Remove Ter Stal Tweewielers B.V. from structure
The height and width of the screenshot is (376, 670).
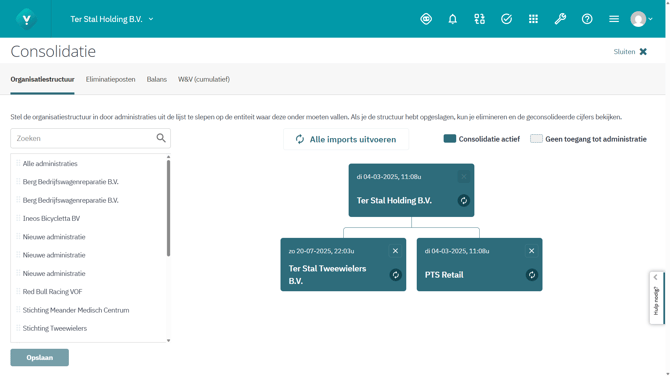(x=395, y=251)
